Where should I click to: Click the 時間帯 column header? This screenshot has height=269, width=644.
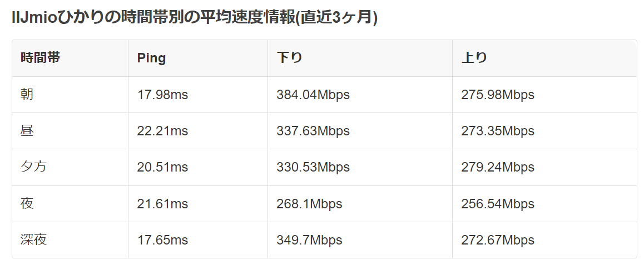40,58
